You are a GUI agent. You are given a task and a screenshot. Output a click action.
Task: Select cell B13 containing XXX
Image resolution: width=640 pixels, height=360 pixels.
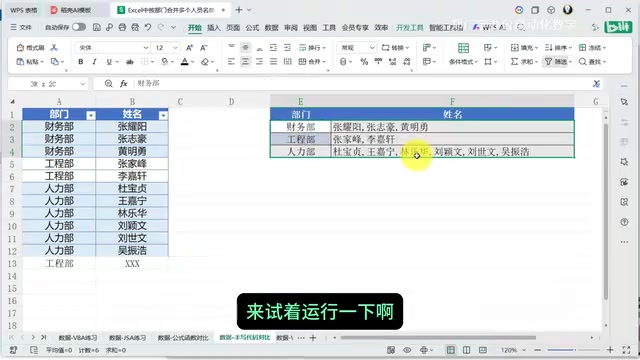point(132,264)
